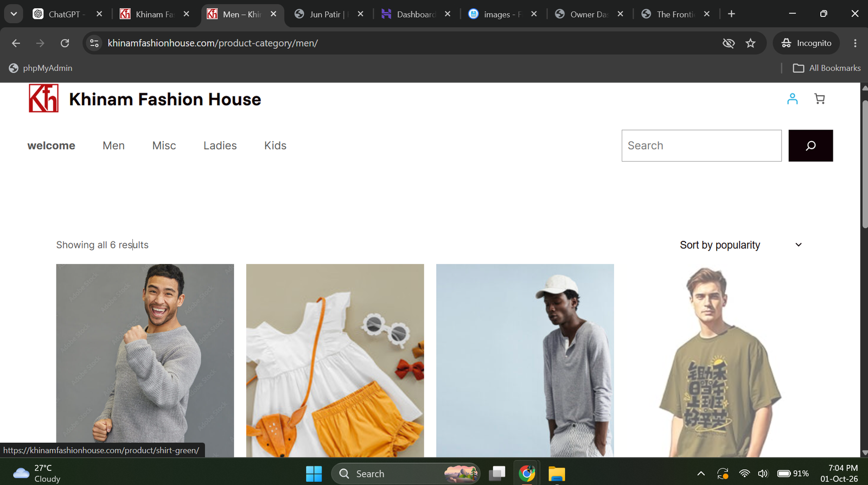Open the welcome menu link
The image size is (868, 485).
pos(52,145)
